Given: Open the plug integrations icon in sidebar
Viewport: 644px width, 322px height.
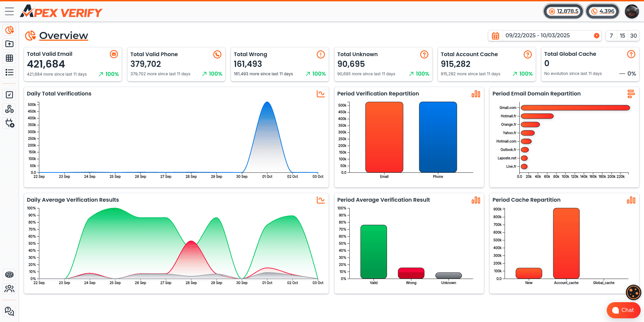Looking at the screenshot, I should 9,123.
